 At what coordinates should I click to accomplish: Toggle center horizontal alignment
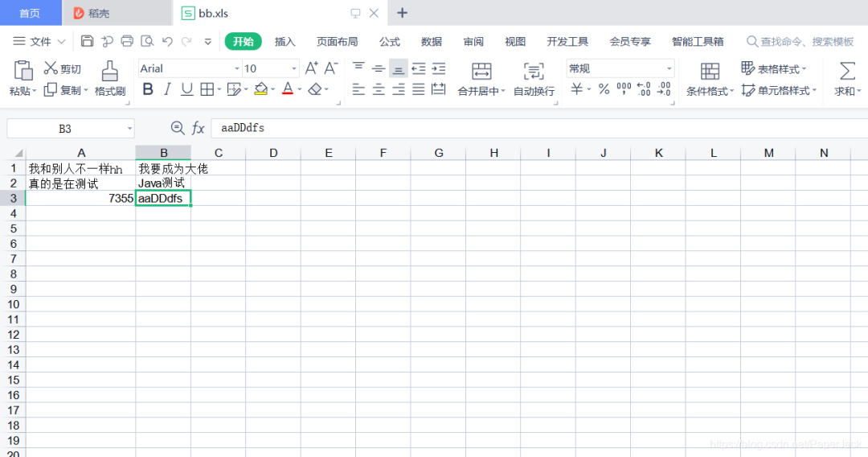point(379,89)
